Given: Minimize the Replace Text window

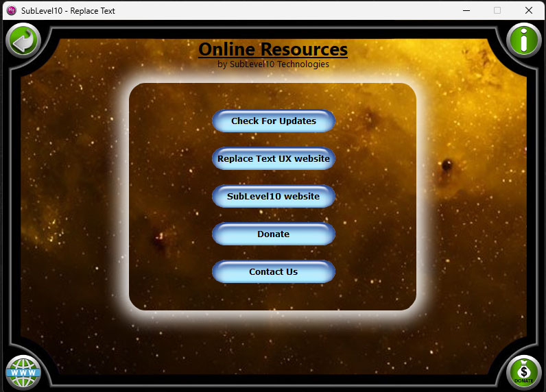Looking at the screenshot, I should 466,10.
